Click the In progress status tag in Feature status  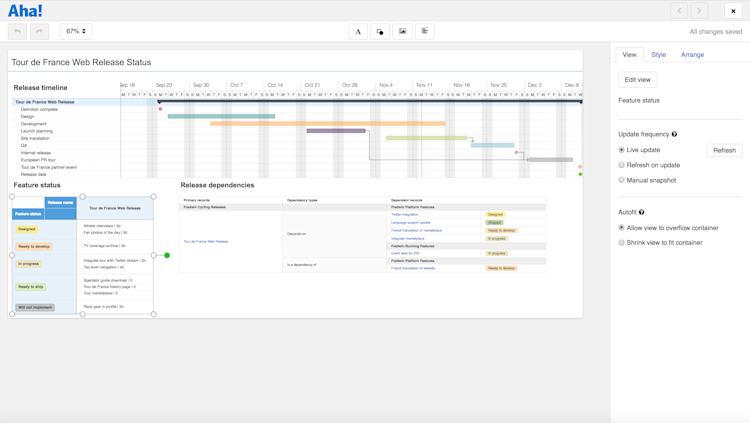29,264
